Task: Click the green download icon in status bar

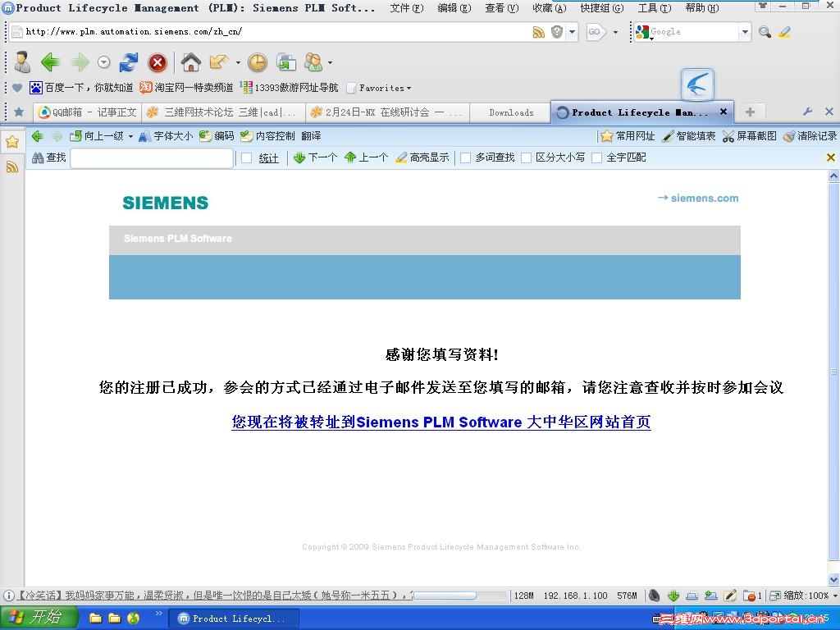Action: pos(673,596)
